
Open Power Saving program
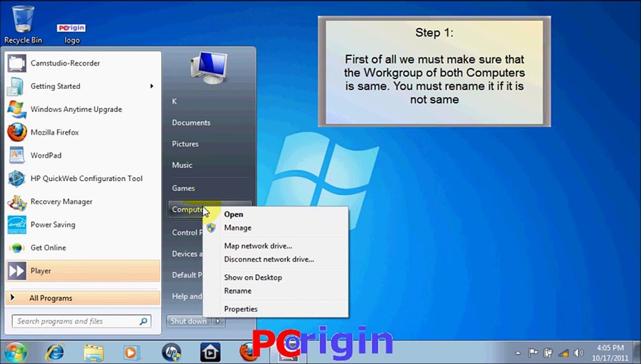point(83,225)
